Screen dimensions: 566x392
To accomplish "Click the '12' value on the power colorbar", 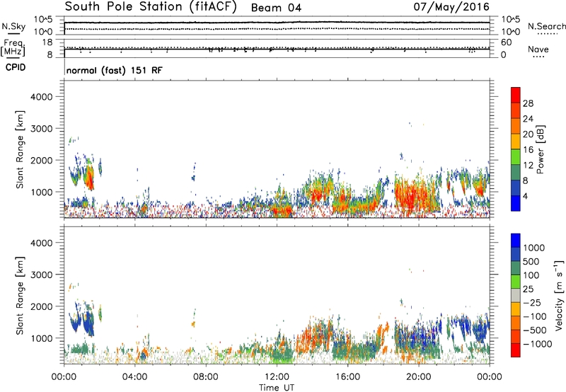I will (528, 166).
